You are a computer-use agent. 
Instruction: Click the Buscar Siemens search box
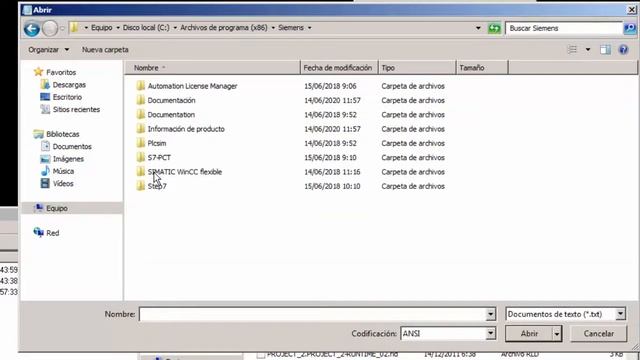[x=564, y=28]
